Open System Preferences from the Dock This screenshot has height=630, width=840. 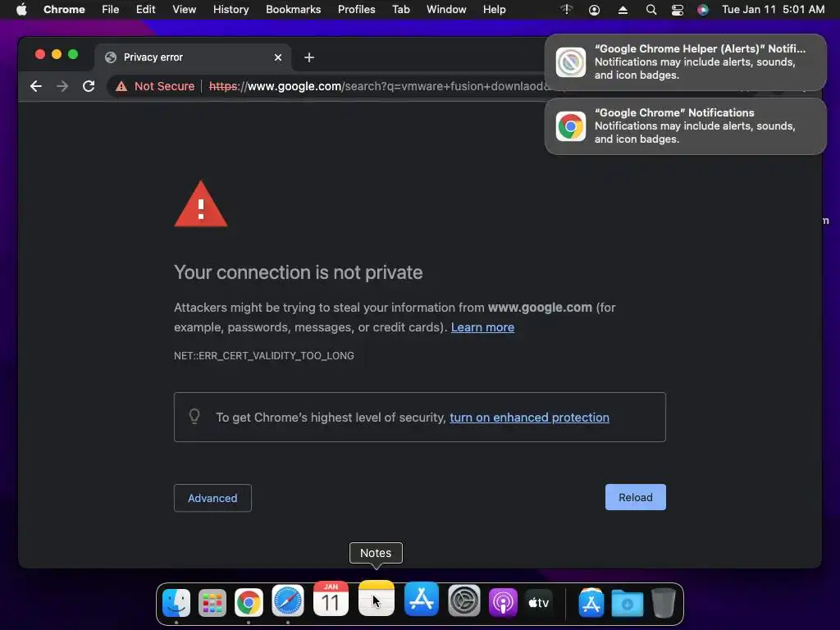point(464,601)
